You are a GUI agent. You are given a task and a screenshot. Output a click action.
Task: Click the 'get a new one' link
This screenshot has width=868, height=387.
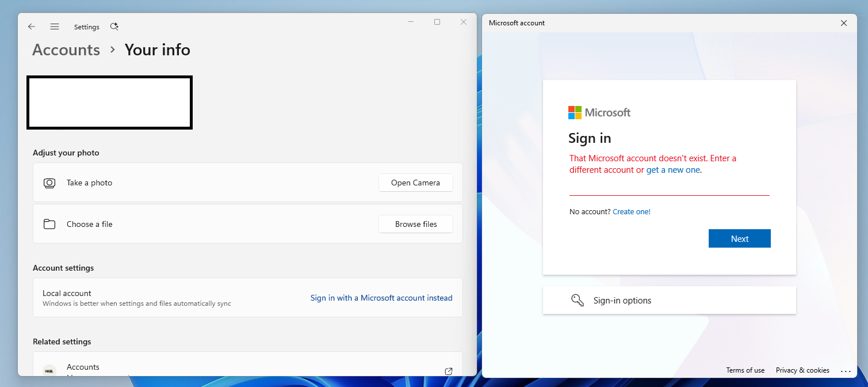pyautogui.click(x=673, y=170)
